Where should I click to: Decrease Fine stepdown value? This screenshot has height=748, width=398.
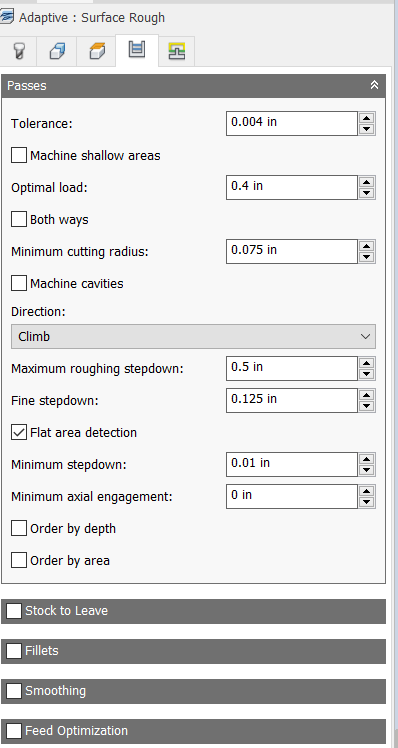click(x=367, y=406)
